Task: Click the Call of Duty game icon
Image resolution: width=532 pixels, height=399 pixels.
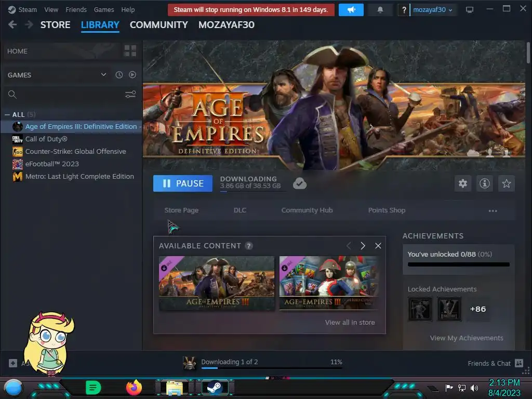Action: click(x=18, y=139)
